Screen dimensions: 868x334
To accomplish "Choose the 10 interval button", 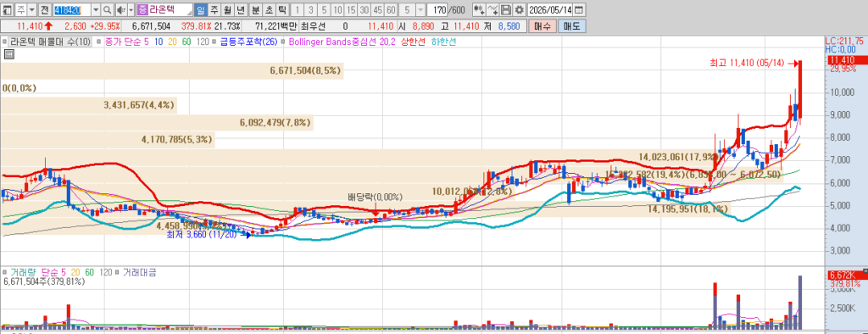I will click(x=337, y=10).
